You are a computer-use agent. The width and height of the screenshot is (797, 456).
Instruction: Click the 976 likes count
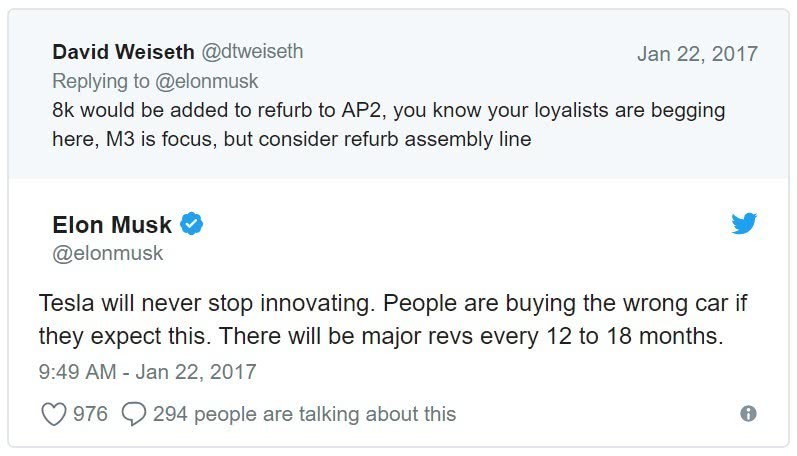pyautogui.click(x=90, y=414)
